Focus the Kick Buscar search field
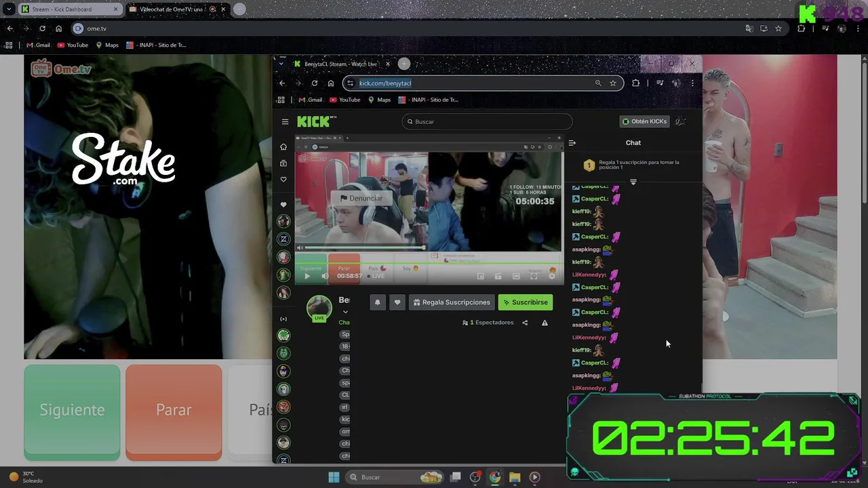This screenshot has width=868, height=488. pyautogui.click(x=487, y=121)
